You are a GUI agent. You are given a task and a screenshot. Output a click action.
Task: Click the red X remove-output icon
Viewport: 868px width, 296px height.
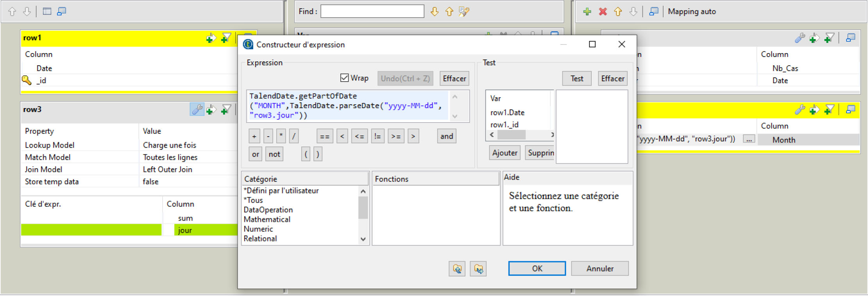[x=603, y=12]
